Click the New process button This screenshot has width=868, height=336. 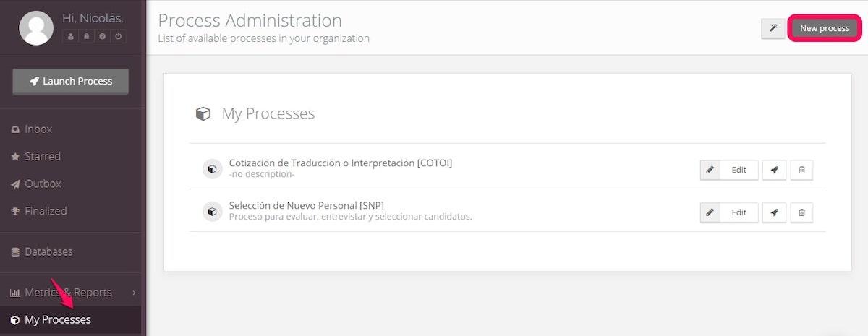tap(824, 28)
